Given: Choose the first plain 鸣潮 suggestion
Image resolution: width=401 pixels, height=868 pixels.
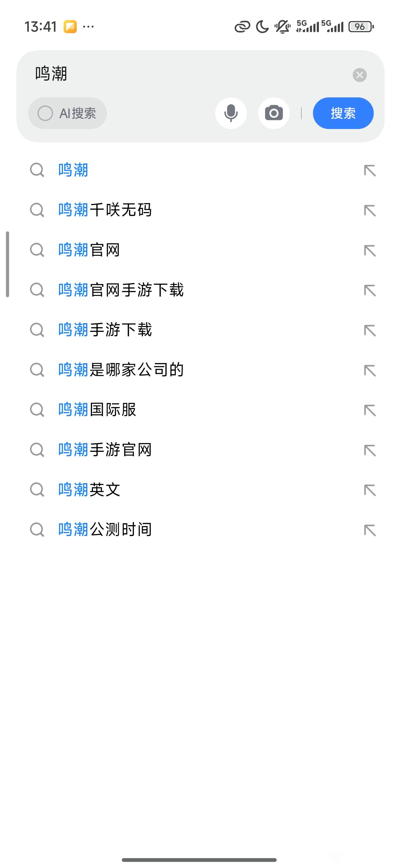Looking at the screenshot, I should (x=73, y=170).
